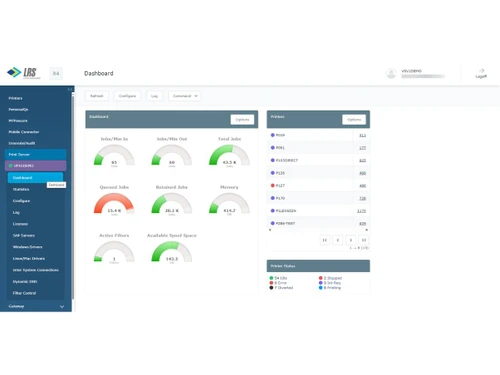Screen dimensions: 500x375
Task: Open SAP Servers in the sidebar
Action: 24,235
